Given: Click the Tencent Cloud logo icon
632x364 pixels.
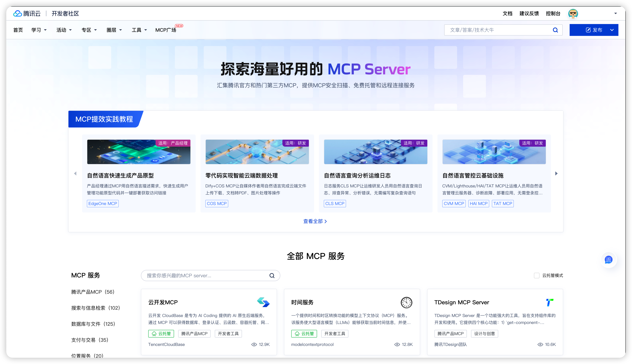Looking at the screenshot, I should pyautogui.click(x=17, y=14).
